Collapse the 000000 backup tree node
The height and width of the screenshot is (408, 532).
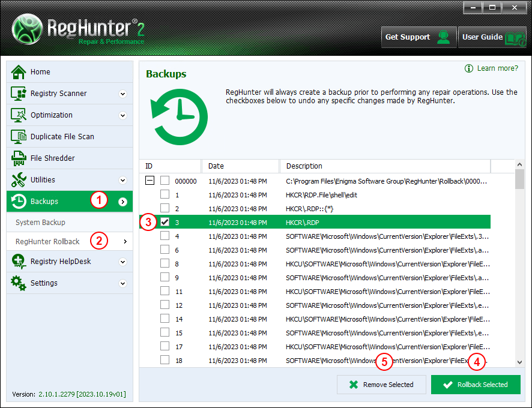(x=150, y=181)
